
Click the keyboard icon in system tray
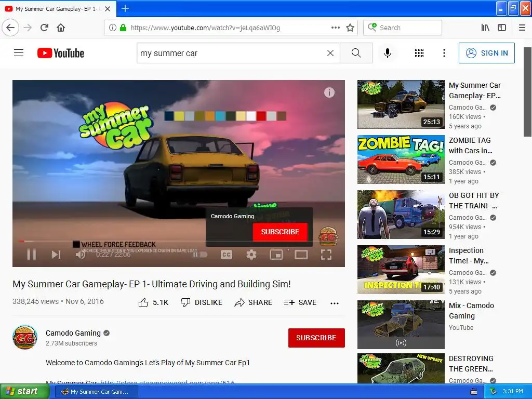pos(474,392)
